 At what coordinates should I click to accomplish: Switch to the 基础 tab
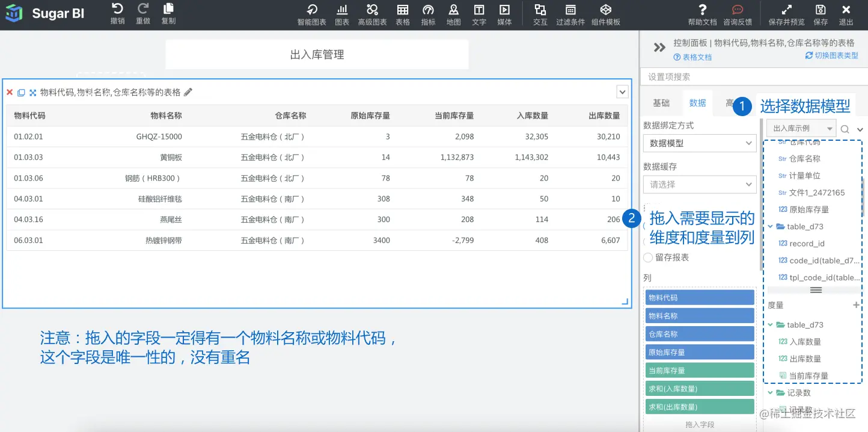[x=661, y=103]
